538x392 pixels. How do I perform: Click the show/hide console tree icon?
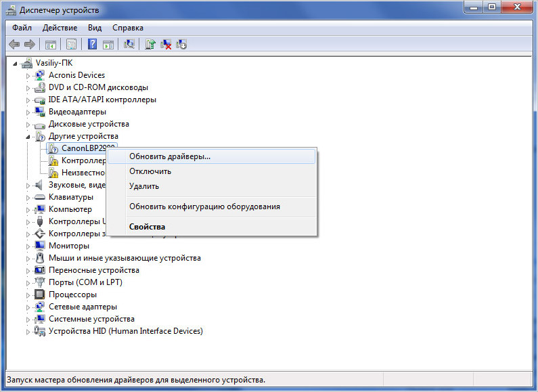point(50,44)
